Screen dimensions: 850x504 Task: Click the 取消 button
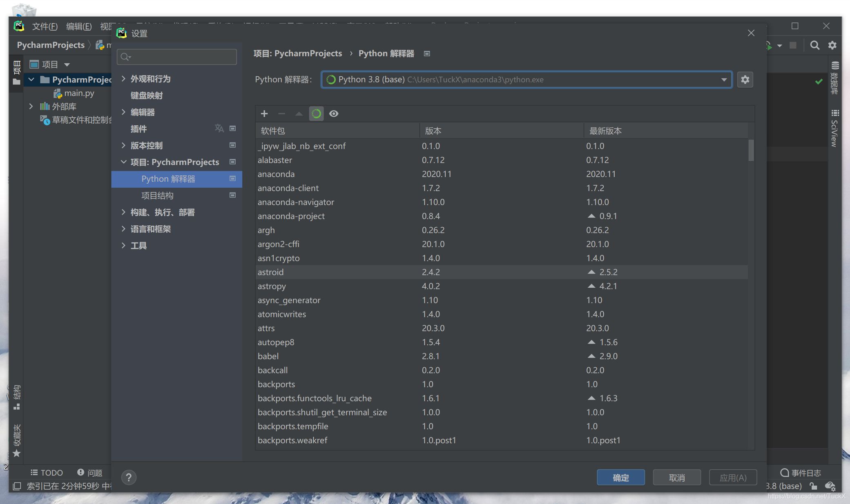pyautogui.click(x=677, y=477)
